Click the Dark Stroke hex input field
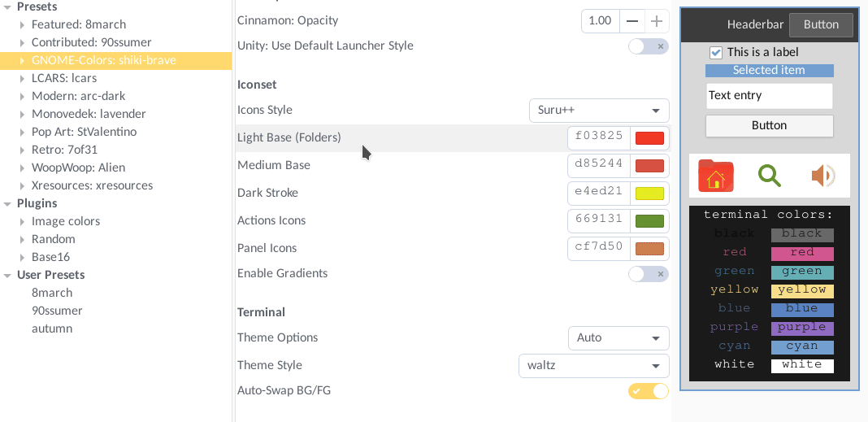Image resolution: width=868 pixels, height=422 pixels. coord(599,193)
